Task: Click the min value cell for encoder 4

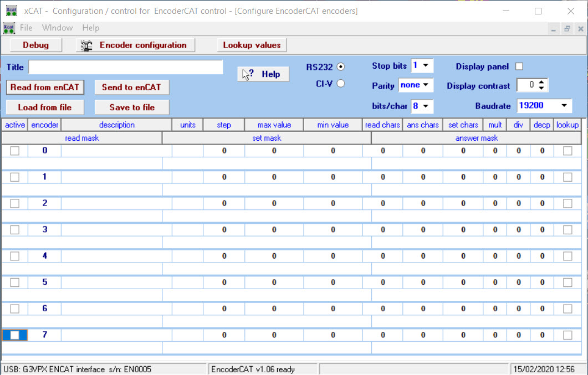Action: pos(333,256)
